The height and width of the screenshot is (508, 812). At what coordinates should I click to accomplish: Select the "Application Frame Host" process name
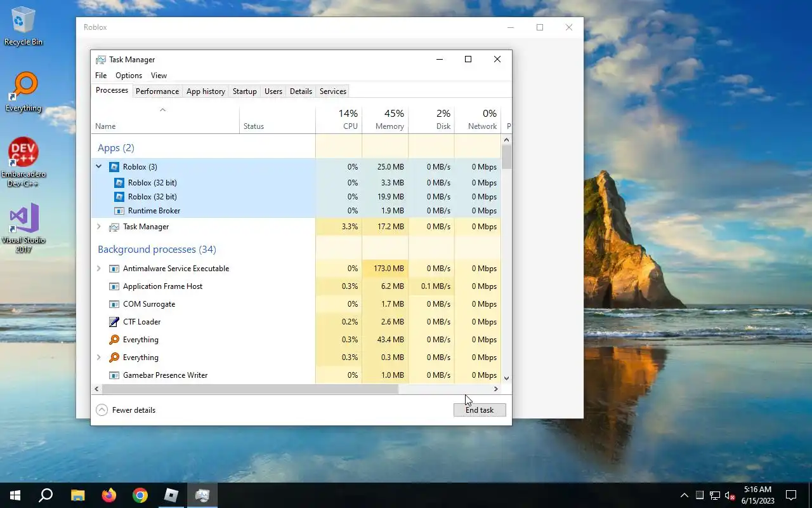coord(162,286)
